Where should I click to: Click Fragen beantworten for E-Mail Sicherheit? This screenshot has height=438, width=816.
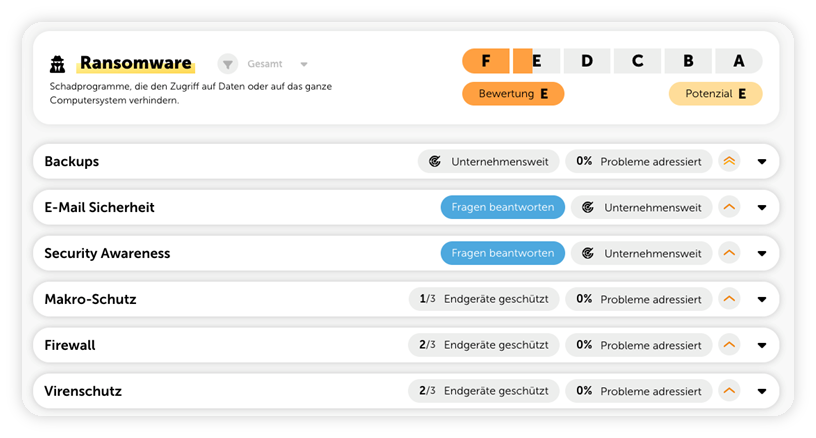tap(502, 207)
